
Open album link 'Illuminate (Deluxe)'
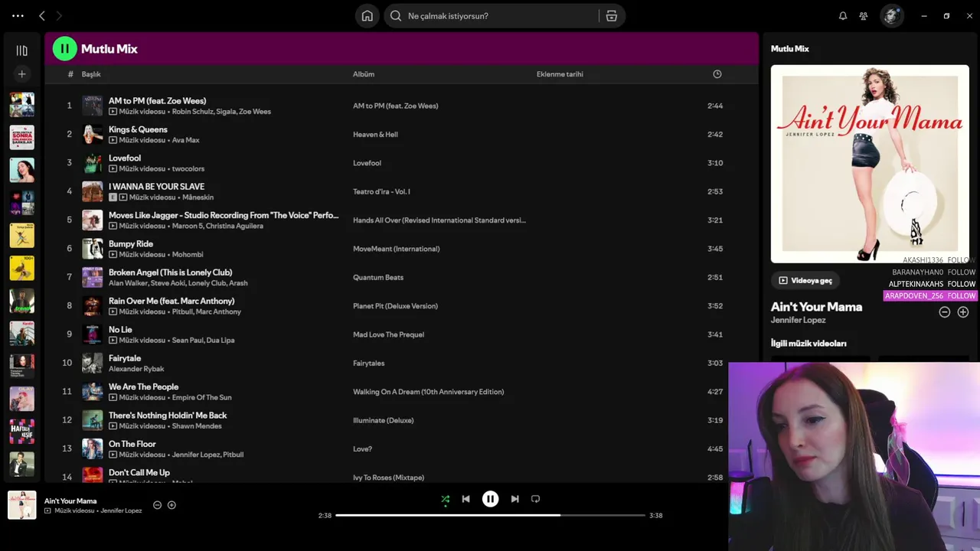click(x=383, y=420)
